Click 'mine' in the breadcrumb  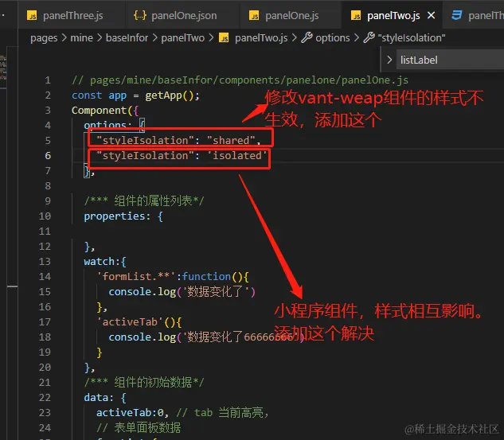pos(81,38)
